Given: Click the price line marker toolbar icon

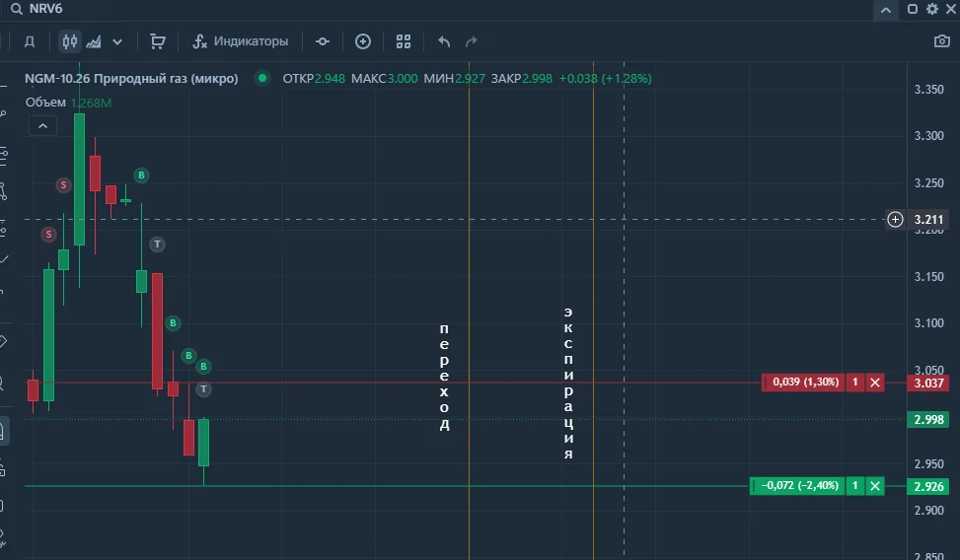Looking at the screenshot, I should point(323,41).
